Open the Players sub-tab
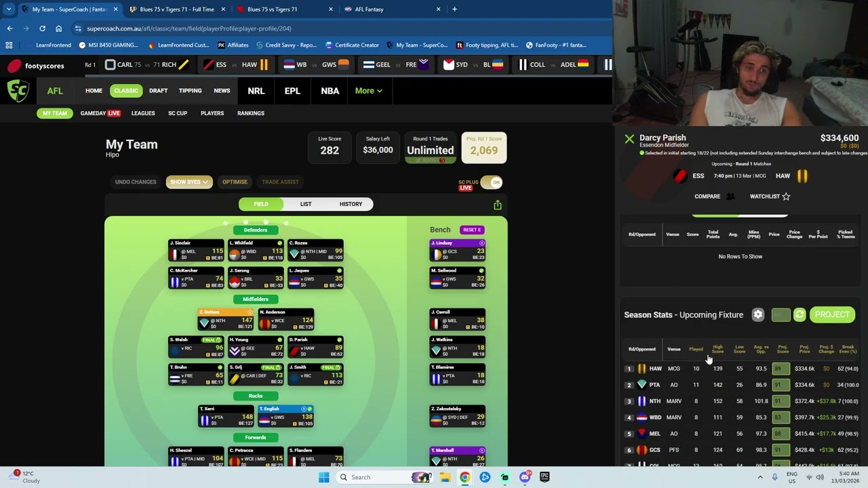This screenshot has height=488, width=868. tap(212, 113)
